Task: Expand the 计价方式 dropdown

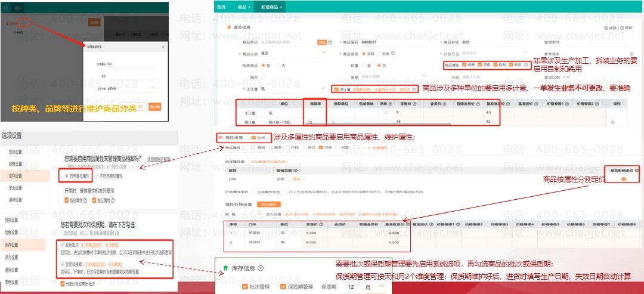Action: (x=525, y=53)
